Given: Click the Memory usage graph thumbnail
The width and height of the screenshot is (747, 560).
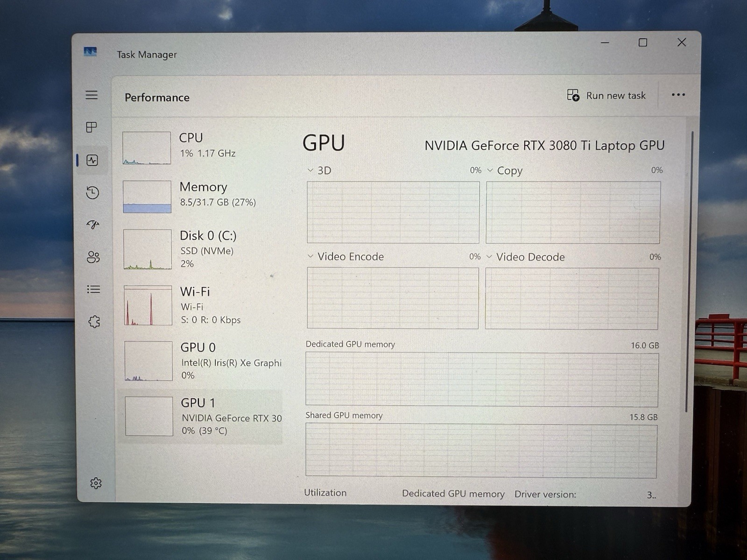Looking at the screenshot, I should 147,197.
